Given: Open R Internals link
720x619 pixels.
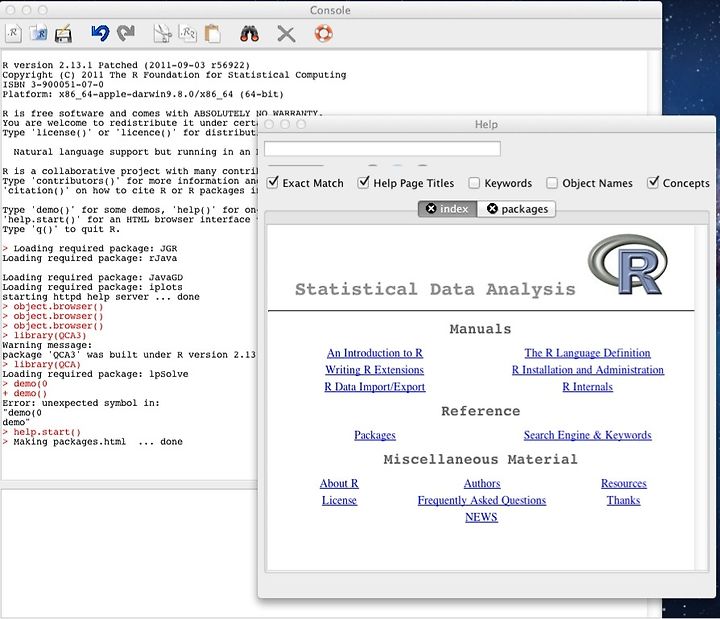Looking at the screenshot, I should point(588,387).
